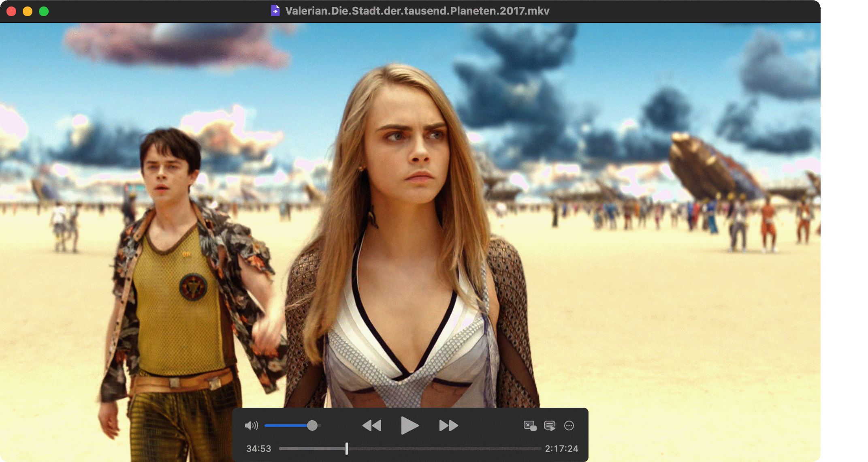
Task: Open the subtitles and audio menu
Action: pos(550,426)
